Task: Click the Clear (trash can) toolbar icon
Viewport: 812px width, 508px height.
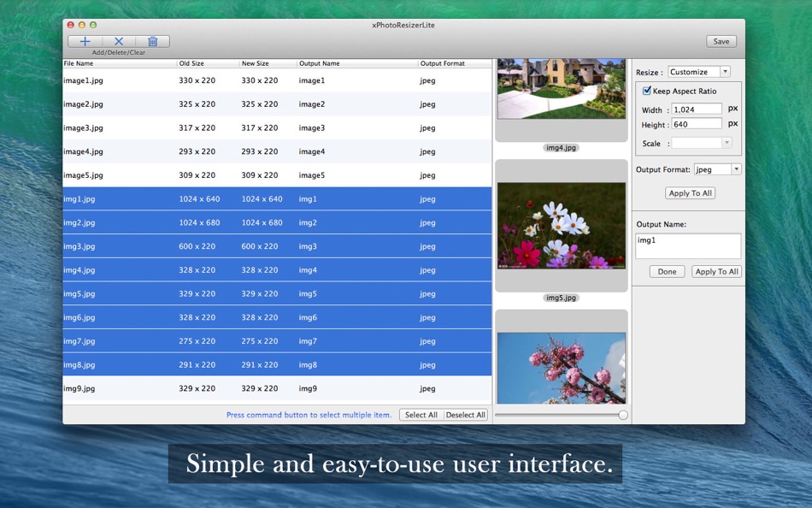Action: pyautogui.click(x=152, y=41)
